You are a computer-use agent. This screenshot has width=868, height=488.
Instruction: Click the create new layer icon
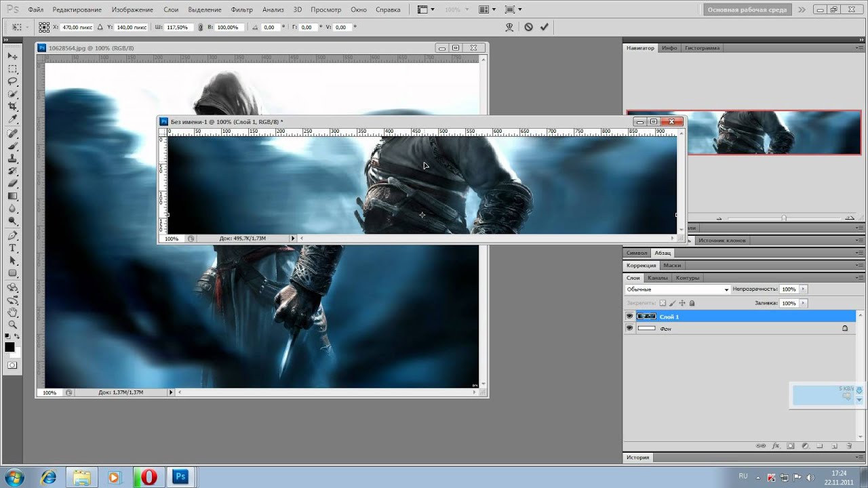[834, 446]
